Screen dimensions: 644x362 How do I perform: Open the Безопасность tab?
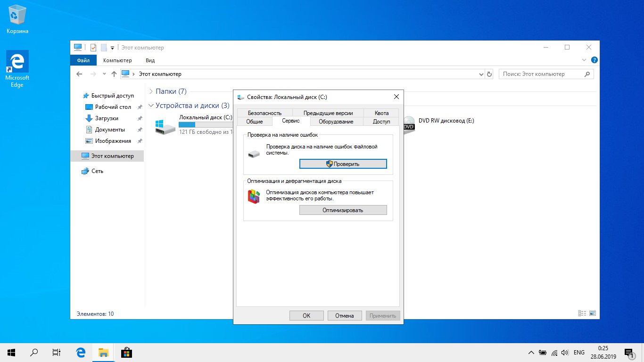[x=264, y=113]
